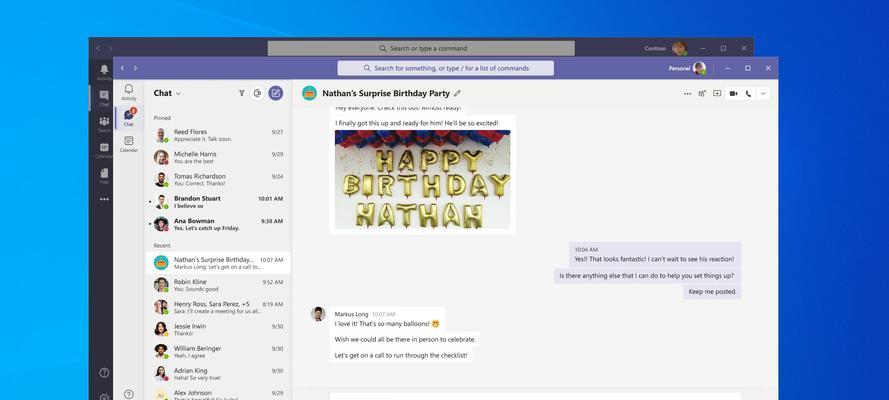Image resolution: width=889 pixels, height=400 pixels.
Task: Start a Meet now from chat list header
Action: point(257,93)
